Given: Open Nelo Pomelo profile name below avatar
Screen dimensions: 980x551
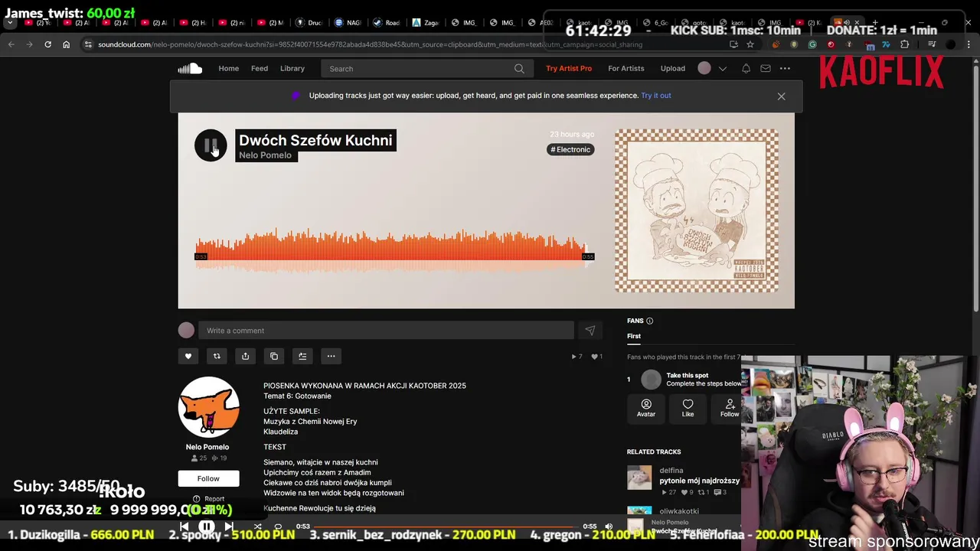Looking at the screenshot, I should (207, 447).
